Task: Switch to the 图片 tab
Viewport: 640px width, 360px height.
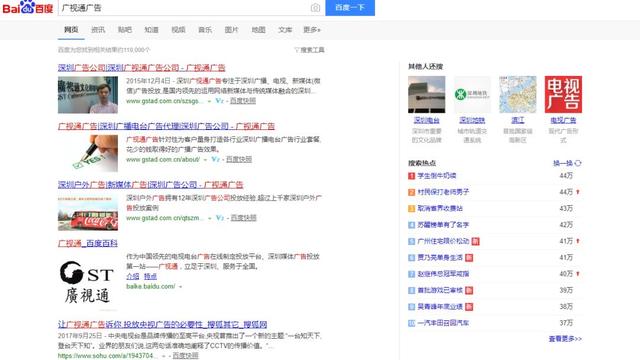Action: click(x=231, y=30)
